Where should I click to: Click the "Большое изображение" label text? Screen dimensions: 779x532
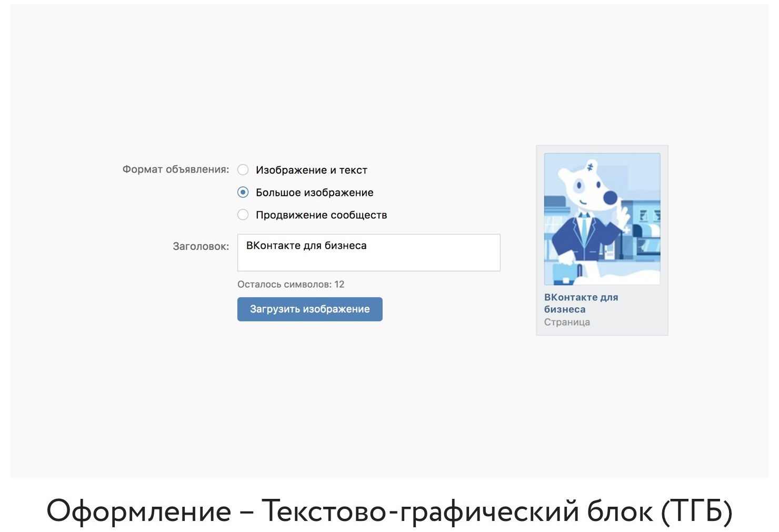coord(314,193)
